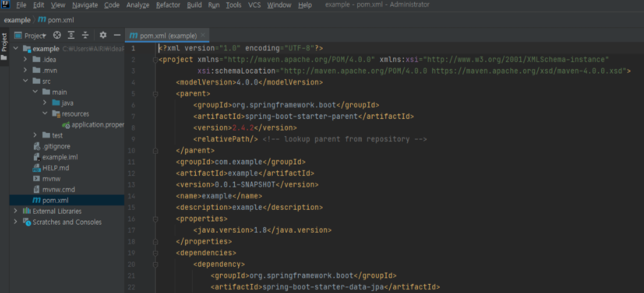644x293 pixels.
Task: Open the View menu
Action: 58,5
